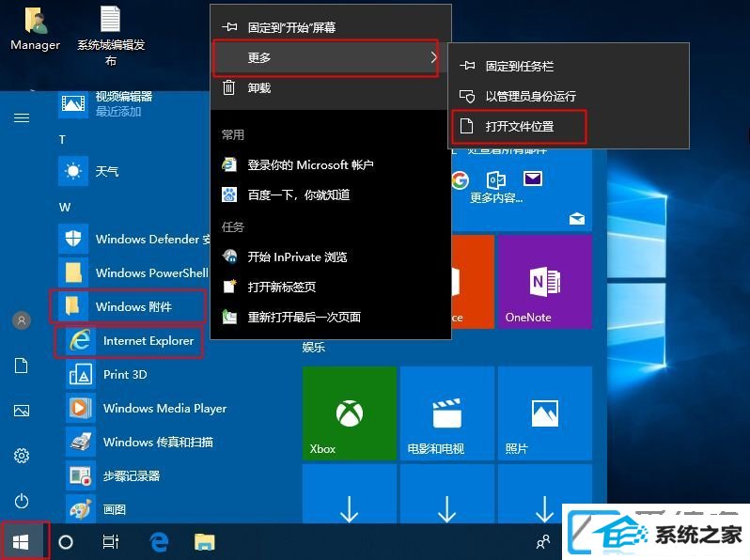Open Documents icon in Start sidebar
Image resolution: width=750 pixels, height=560 pixels.
pos(22,366)
